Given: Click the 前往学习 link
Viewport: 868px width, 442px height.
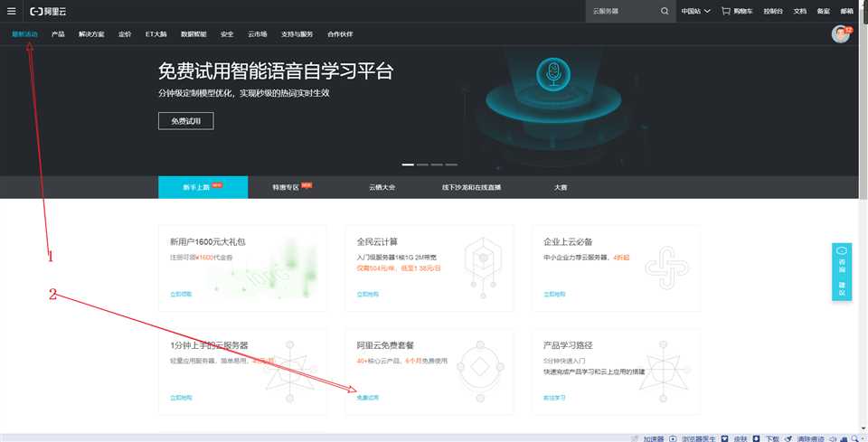Looking at the screenshot, I should (554, 398).
